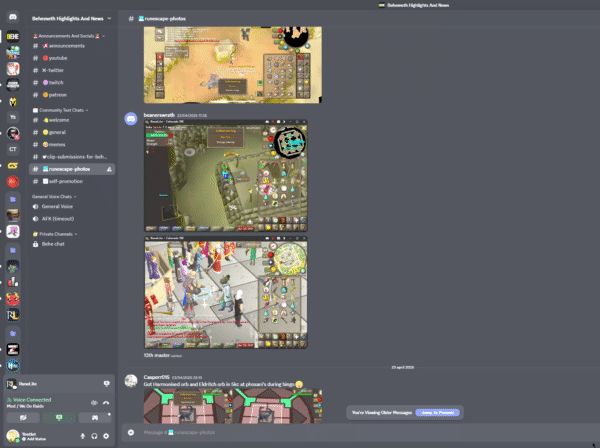Screen dimensions: 600x448
Task: Collapse General Voice Chats category
Action: (x=54, y=197)
